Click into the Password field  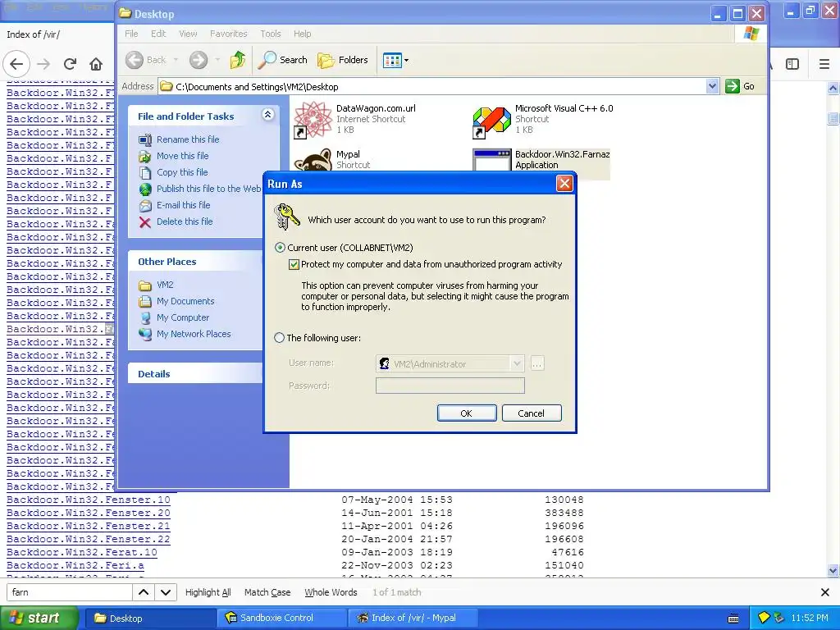coord(450,386)
